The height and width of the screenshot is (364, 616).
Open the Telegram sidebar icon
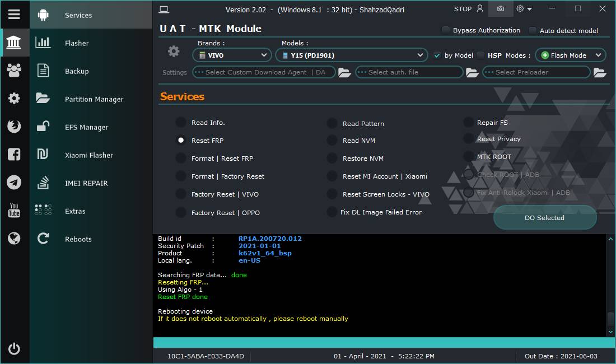14,182
